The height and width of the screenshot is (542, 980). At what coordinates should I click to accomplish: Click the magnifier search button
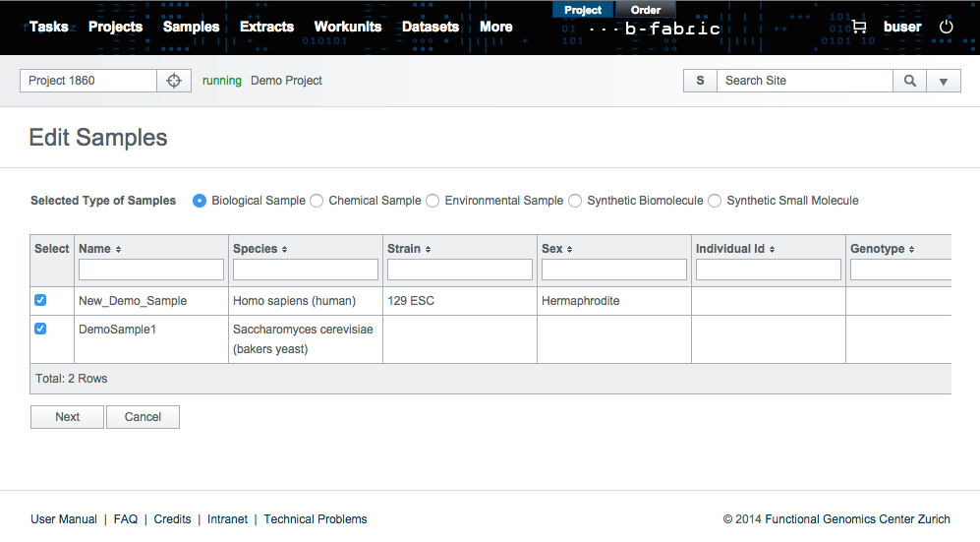[x=910, y=81]
